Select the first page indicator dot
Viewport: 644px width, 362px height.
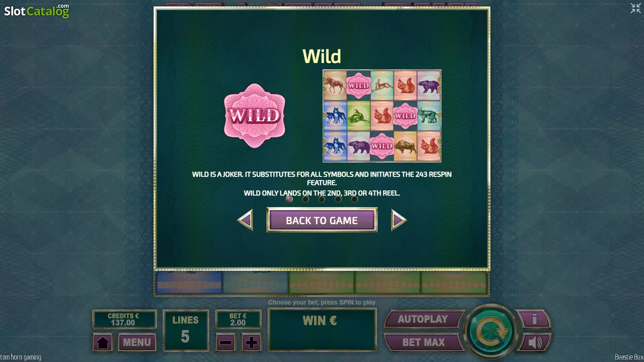tap(289, 199)
